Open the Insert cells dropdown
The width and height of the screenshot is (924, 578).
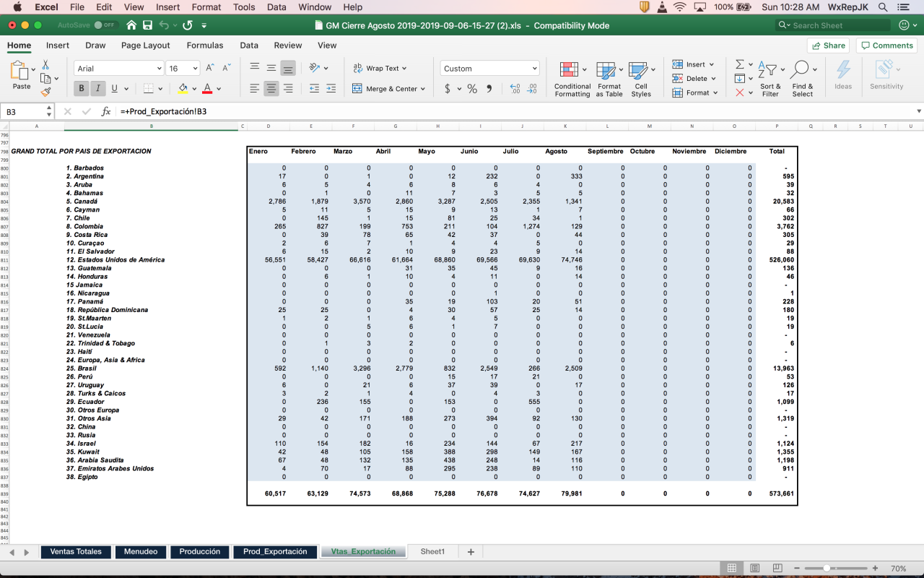[x=711, y=64]
